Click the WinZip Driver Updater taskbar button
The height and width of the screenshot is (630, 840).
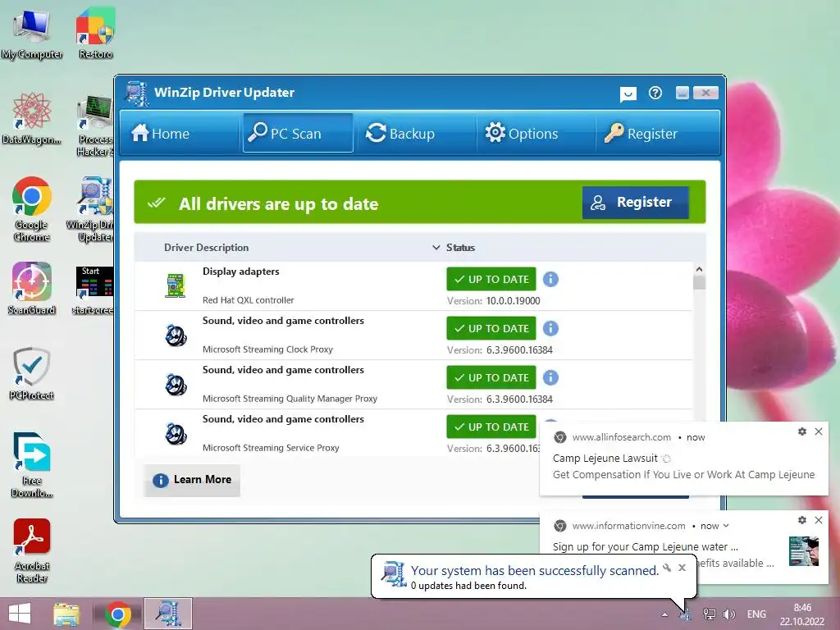pyautogui.click(x=168, y=614)
